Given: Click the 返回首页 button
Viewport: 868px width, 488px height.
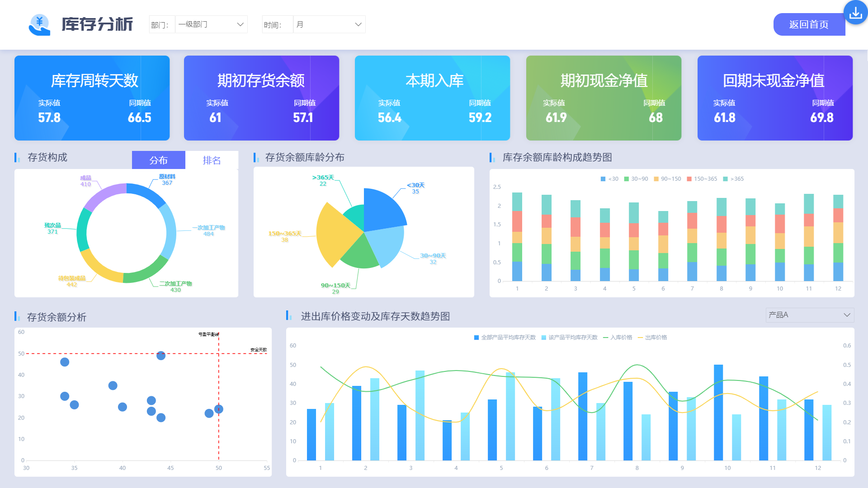Looking at the screenshot, I should (808, 24).
